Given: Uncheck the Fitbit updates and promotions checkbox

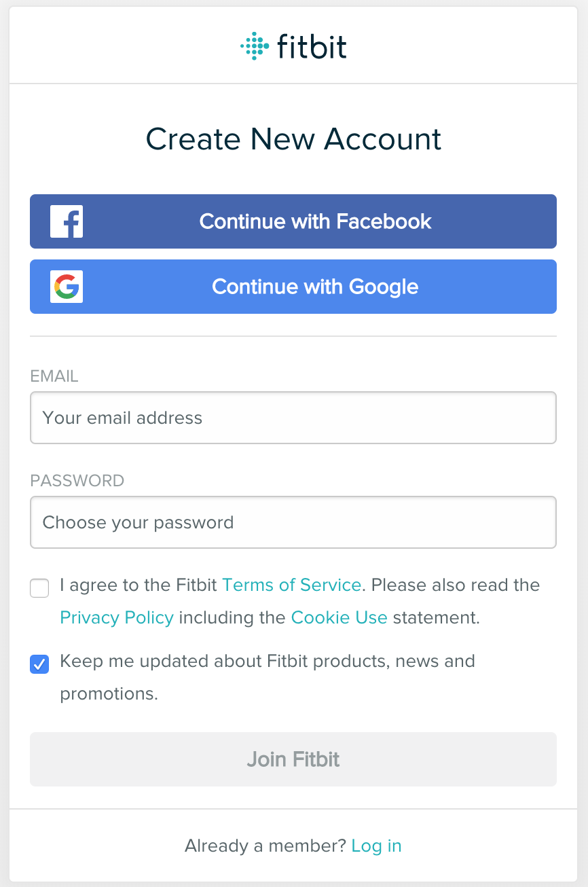Looking at the screenshot, I should 39,664.
